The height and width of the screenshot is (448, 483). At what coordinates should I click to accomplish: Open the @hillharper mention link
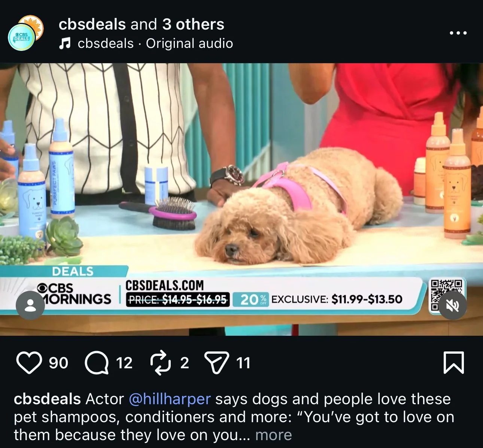pos(170,399)
